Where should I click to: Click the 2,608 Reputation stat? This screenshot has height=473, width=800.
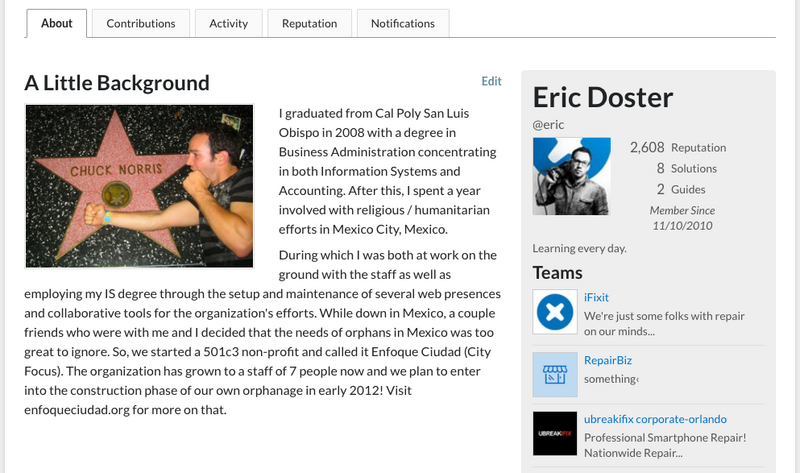678,147
